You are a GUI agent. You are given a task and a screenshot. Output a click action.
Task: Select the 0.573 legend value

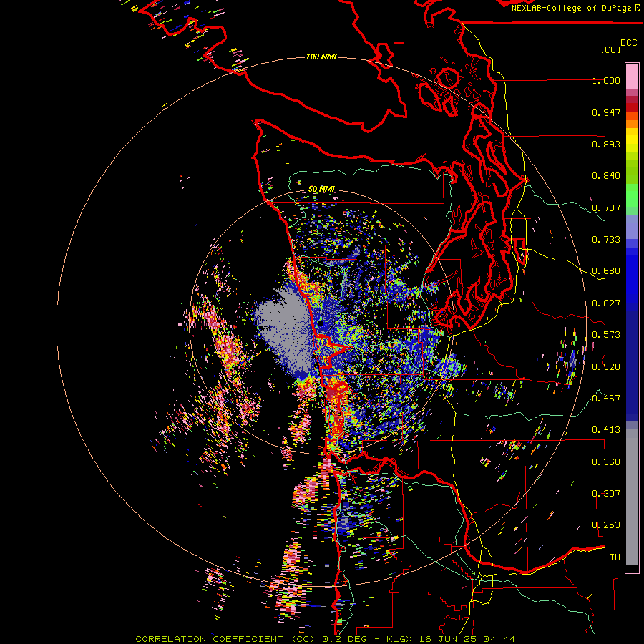tap(606, 335)
